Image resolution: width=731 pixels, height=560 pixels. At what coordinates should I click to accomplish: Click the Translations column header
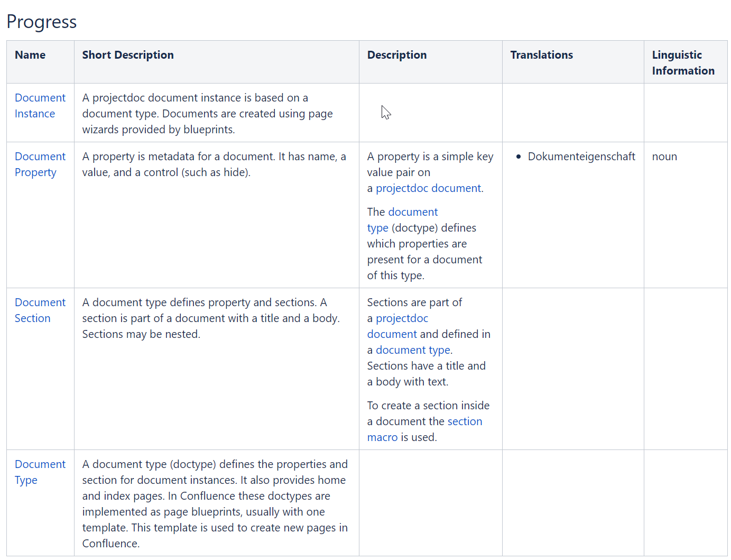click(541, 55)
